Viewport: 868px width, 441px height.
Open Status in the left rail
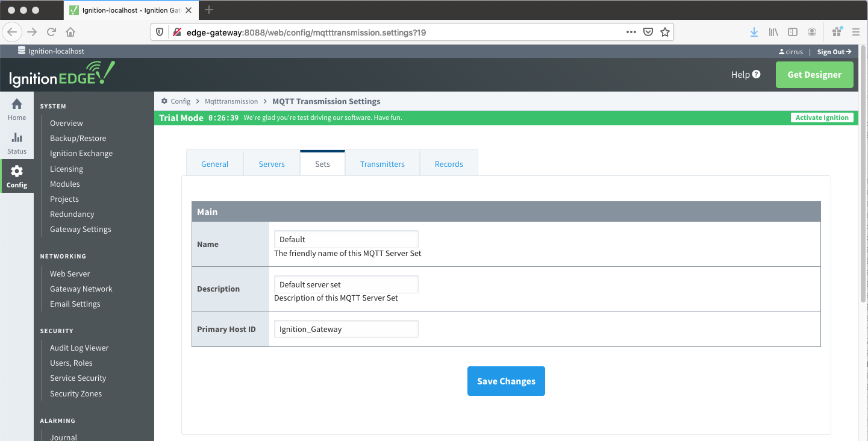(x=17, y=143)
